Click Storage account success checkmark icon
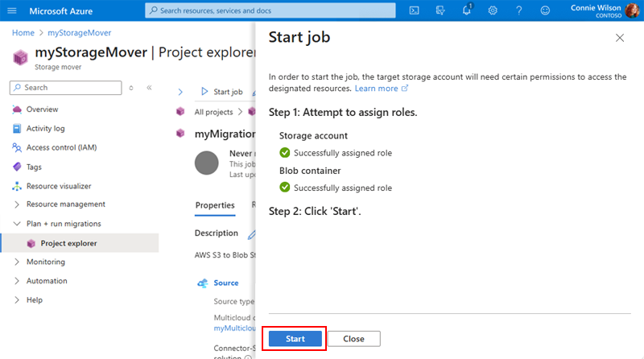Viewport: 644px width, 359px height. 285,153
